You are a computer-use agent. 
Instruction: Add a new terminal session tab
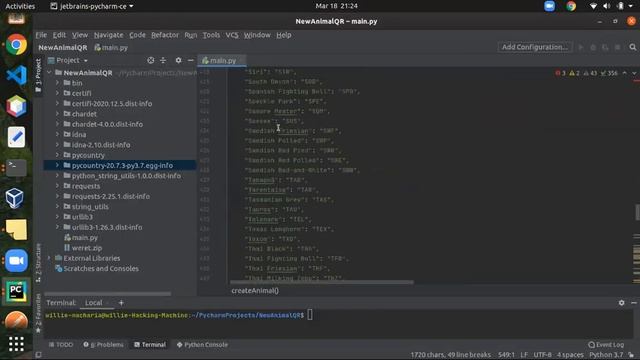pyautogui.click(x=121, y=303)
